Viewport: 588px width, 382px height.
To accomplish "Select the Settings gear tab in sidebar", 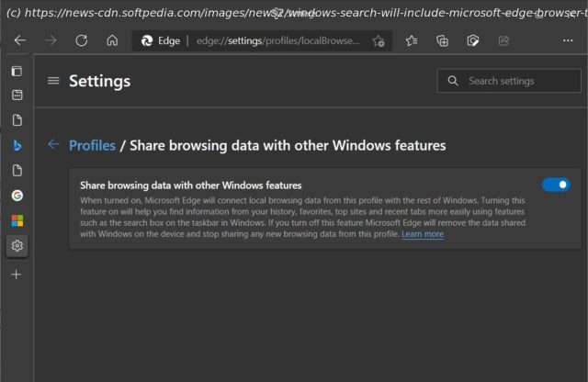I will [17, 246].
